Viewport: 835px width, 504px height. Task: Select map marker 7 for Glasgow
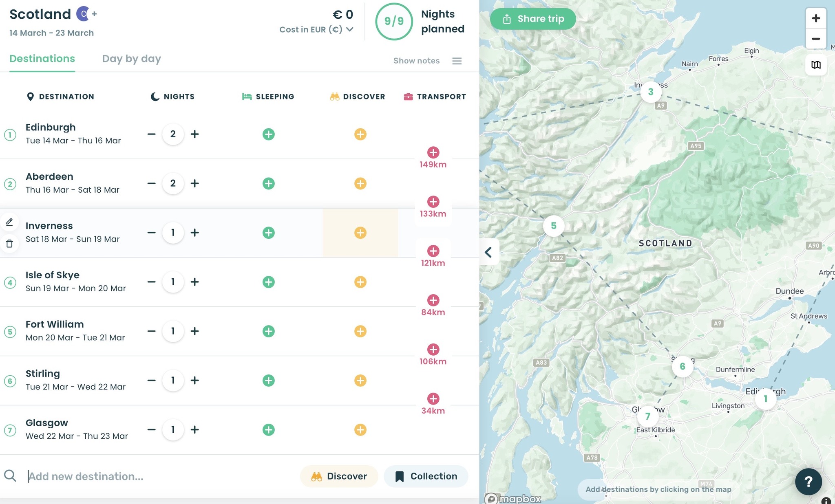tap(647, 416)
